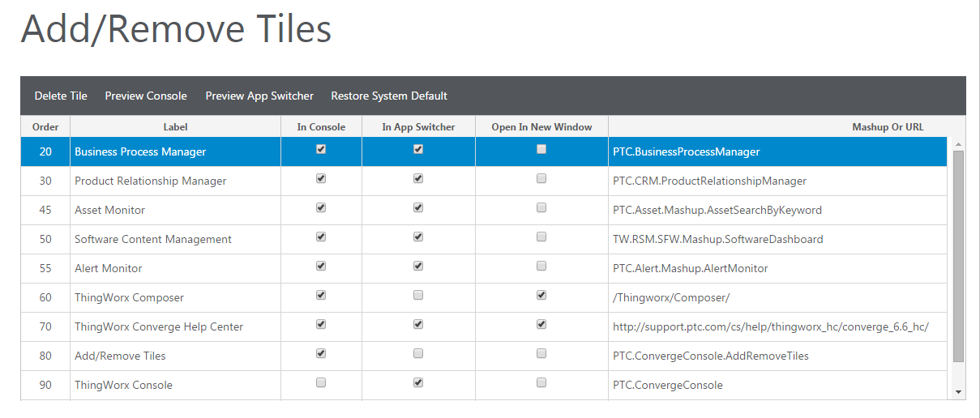Click the PTC.Alert.Mashup.AlertMonitor cell
The height and width of the screenshot is (418, 980).
[x=778, y=268]
